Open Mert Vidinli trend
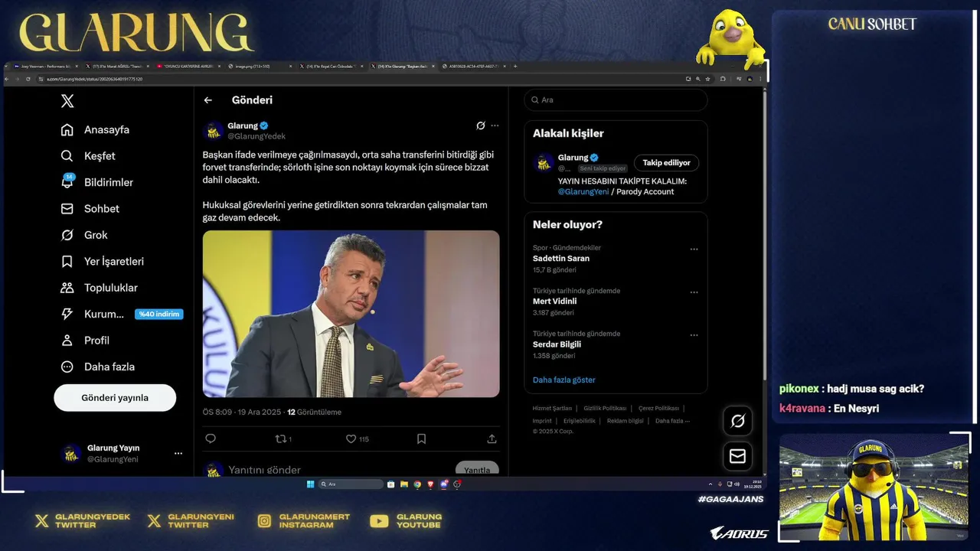Viewport: 980px width, 551px height. [555, 302]
